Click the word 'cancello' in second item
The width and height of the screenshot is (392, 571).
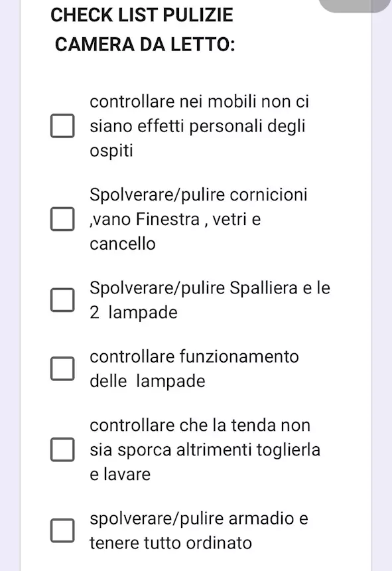coord(123,244)
